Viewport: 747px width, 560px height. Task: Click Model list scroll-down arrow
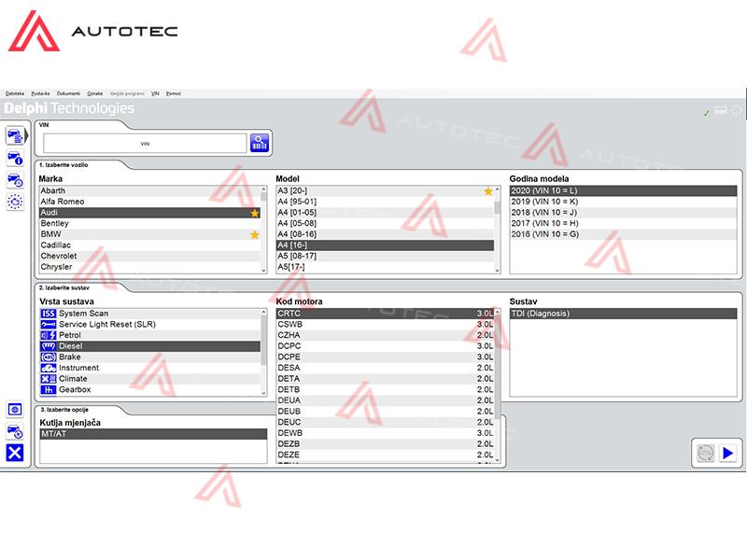[498, 270]
